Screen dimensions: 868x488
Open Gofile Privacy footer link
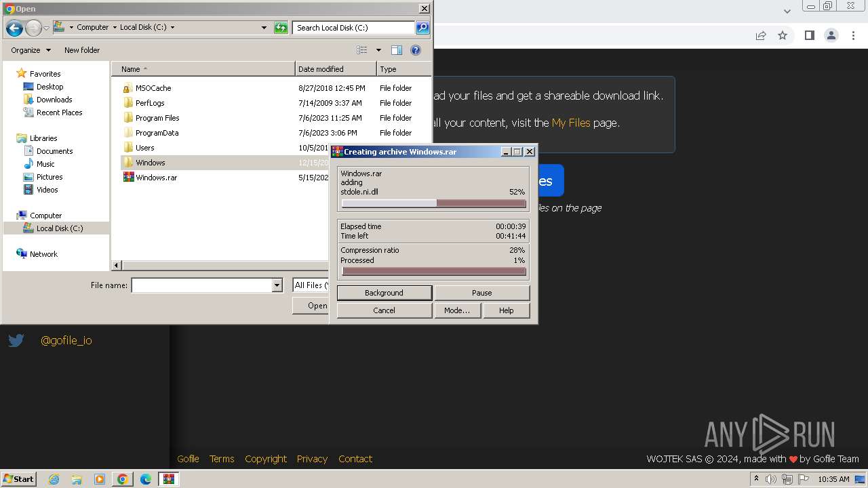click(x=312, y=459)
